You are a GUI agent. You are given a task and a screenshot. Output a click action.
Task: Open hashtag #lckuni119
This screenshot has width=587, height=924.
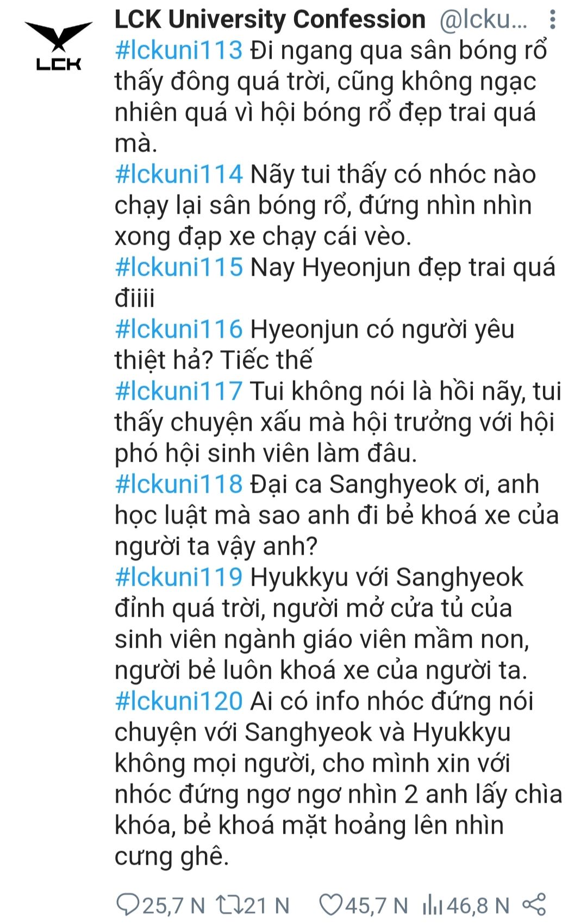179,578
